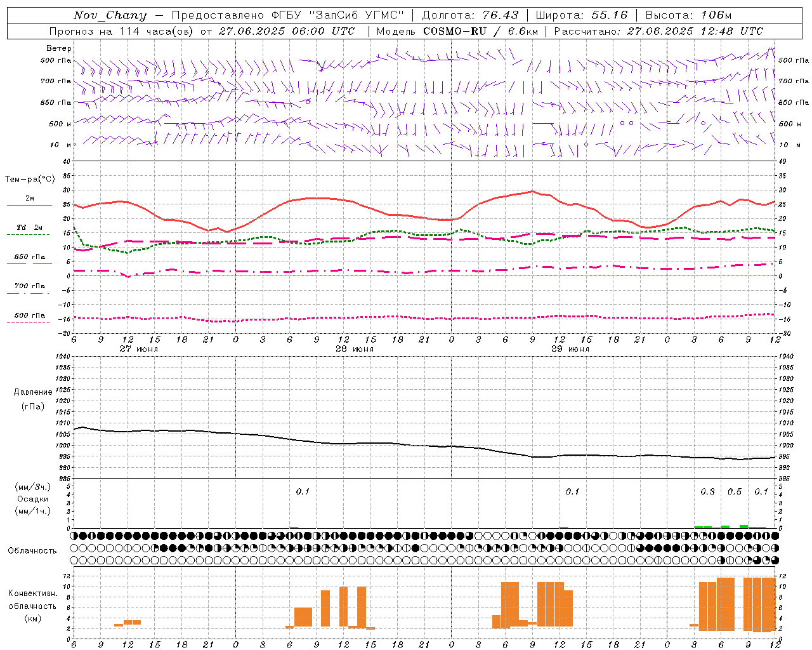Click the '29 июня' date label
Image resolution: width=812 pixels, height=650 pixels.
tap(570, 349)
